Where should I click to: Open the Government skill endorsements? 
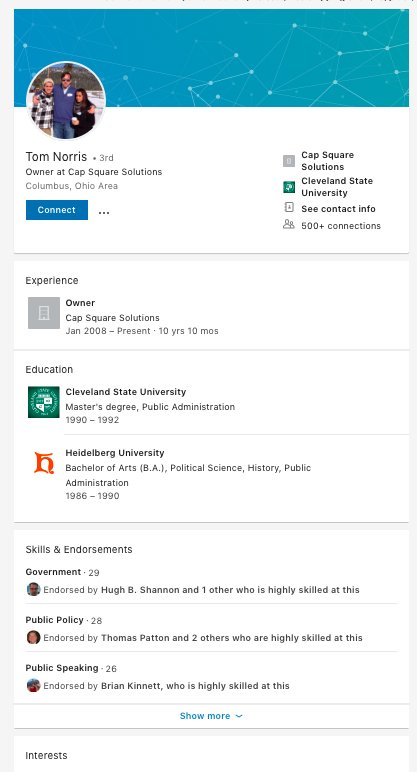point(53,572)
